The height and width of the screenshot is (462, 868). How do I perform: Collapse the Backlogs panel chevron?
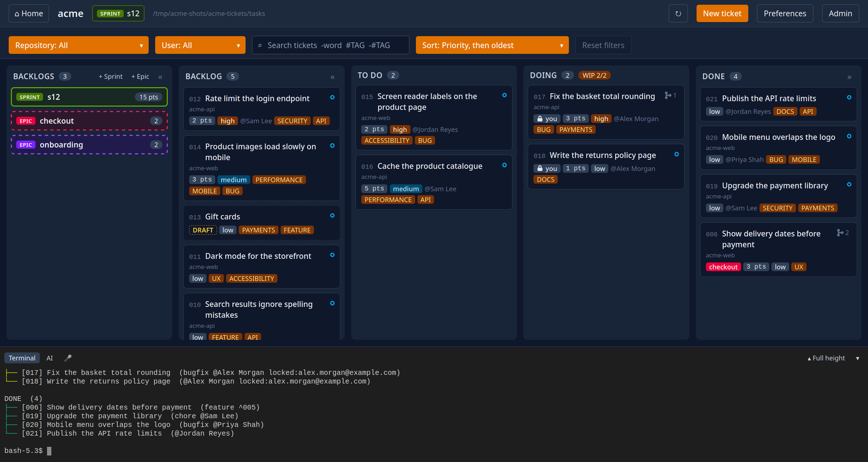(161, 77)
